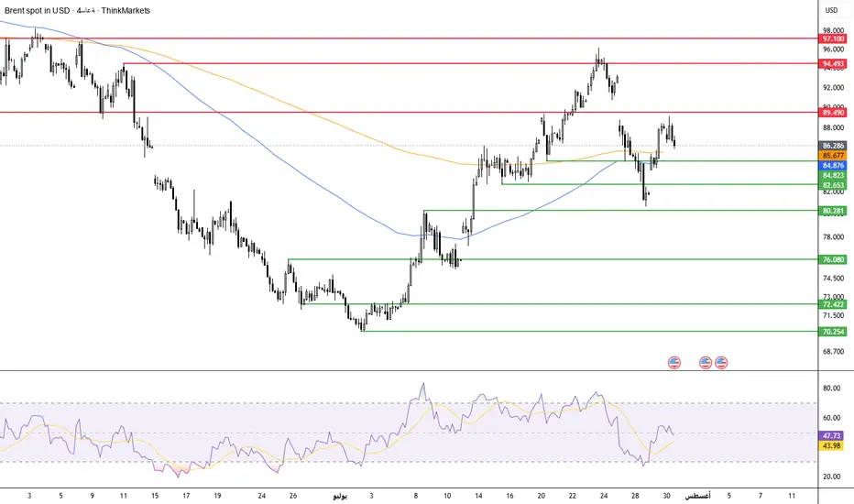This screenshot has width=854, height=504.
Task: Select the red 89.490 resistance price label
Action: [833, 113]
